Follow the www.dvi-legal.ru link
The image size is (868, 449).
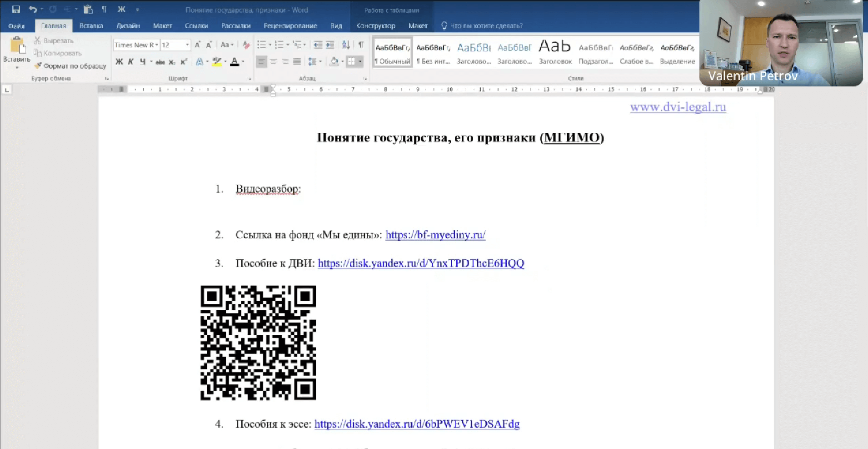[x=678, y=107]
